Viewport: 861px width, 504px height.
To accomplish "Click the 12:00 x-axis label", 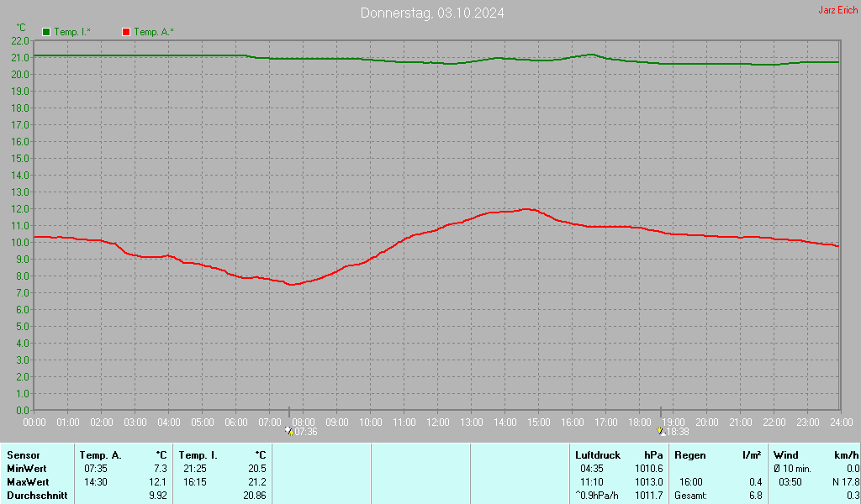I will click(x=437, y=423).
